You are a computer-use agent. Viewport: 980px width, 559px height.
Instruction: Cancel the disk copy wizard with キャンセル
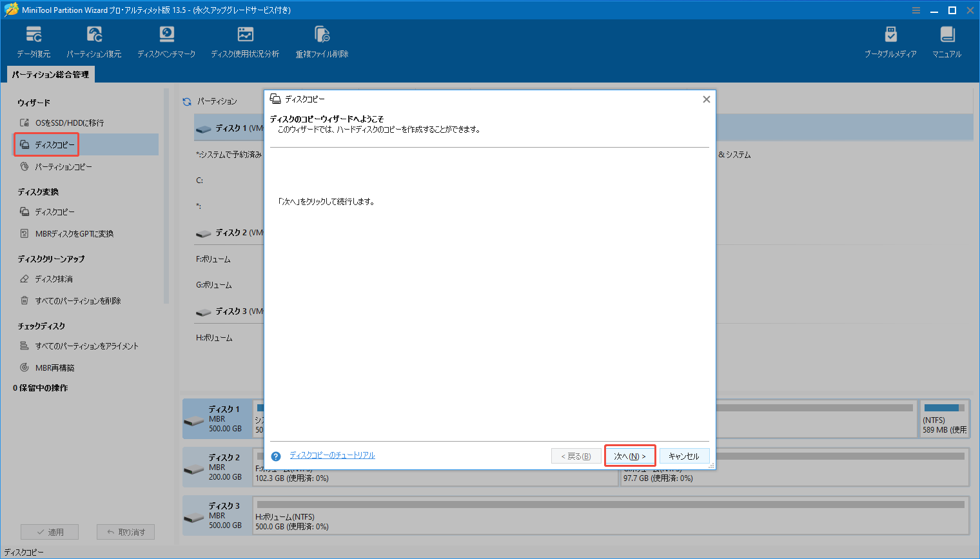[684, 456]
